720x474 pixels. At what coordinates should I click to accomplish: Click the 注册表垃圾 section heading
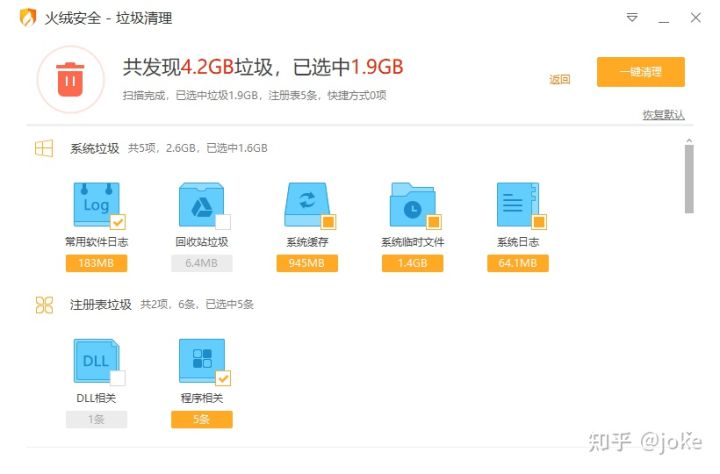(x=101, y=305)
